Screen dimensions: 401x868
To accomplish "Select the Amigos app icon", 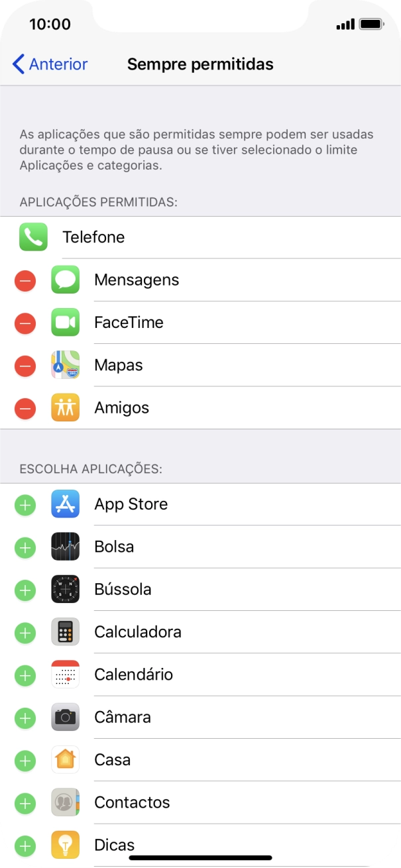I will 65,407.
